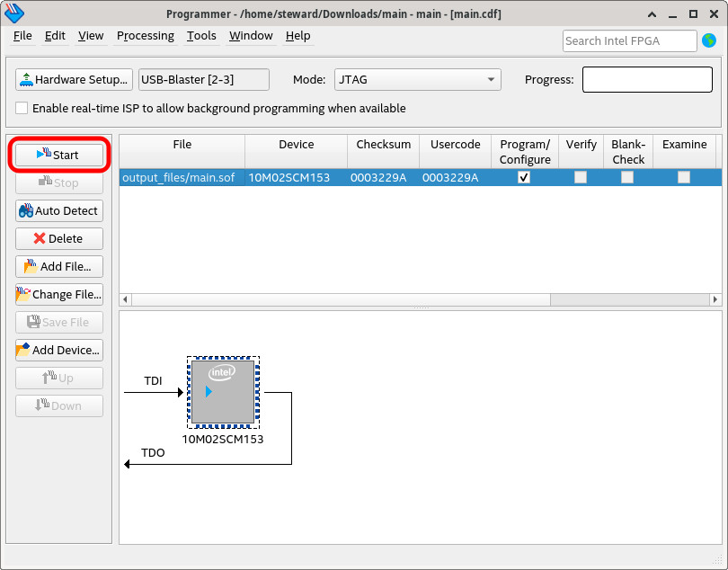Viewport: 728px width, 570px height.
Task: Click the Save File button
Action: click(59, 323)
